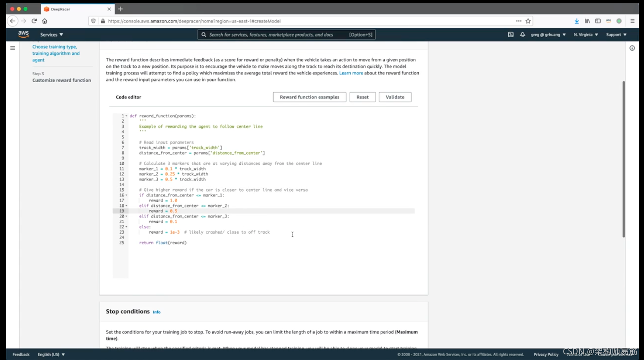Click the '# Read input parameters' comment
Viewport: 644px width, 360px height.
pyautogui.click(x=166, y=142)
